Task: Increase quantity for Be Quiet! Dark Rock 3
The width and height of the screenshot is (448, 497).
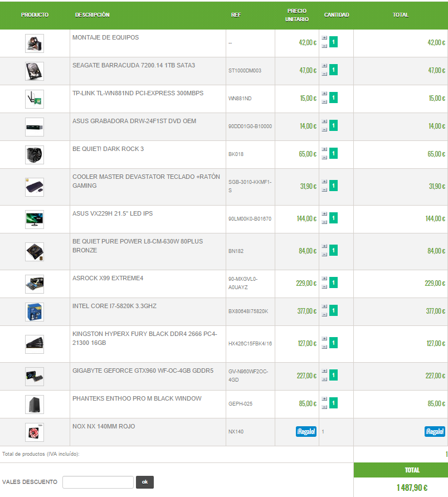Action: (324, 149)
